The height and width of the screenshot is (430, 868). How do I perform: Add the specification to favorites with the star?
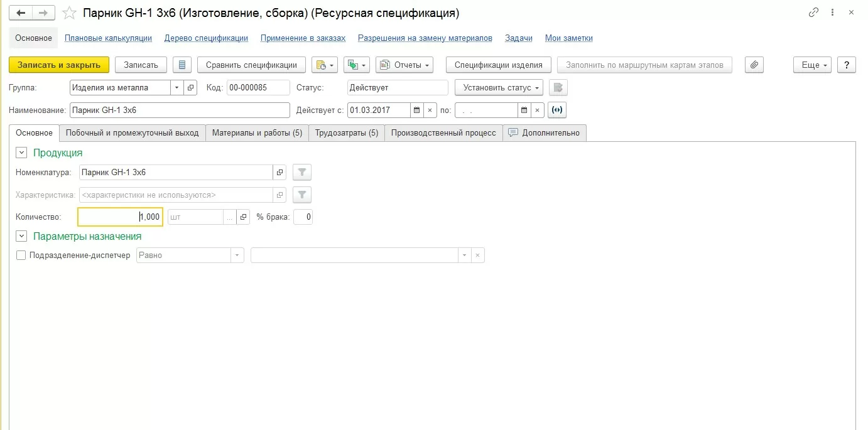[70, 13]
